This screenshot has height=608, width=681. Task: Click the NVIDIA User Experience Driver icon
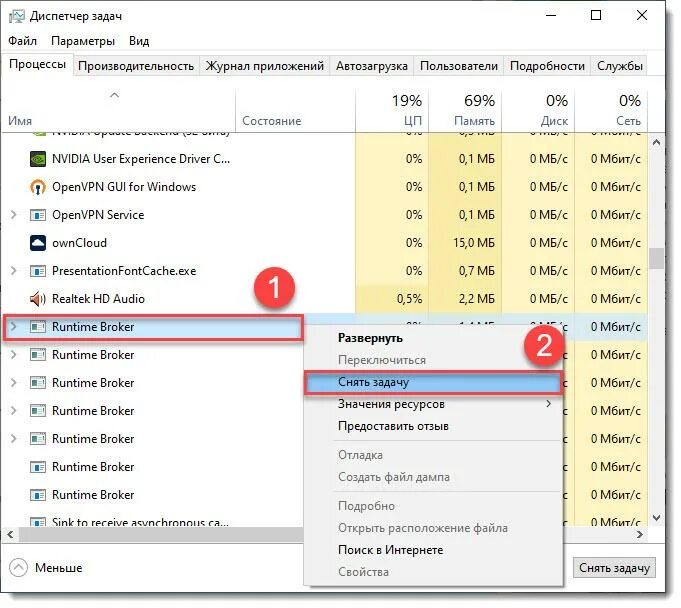click(x=38, y=159)
